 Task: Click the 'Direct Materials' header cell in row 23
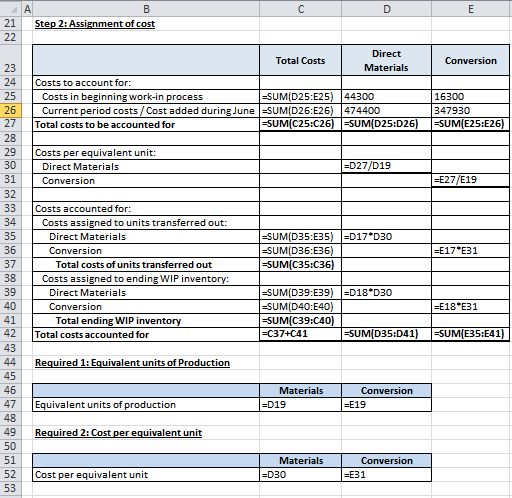point(386,60)
